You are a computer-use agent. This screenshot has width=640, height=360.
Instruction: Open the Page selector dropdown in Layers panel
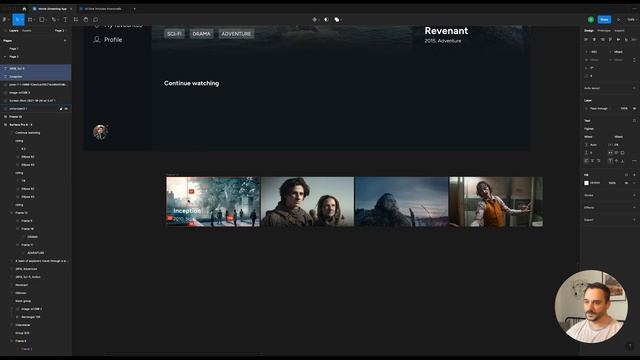(x=60, y=31)
